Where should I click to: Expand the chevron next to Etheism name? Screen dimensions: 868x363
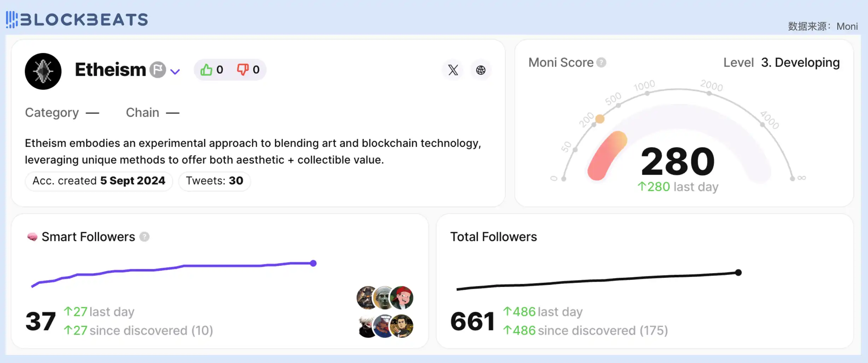175,71
